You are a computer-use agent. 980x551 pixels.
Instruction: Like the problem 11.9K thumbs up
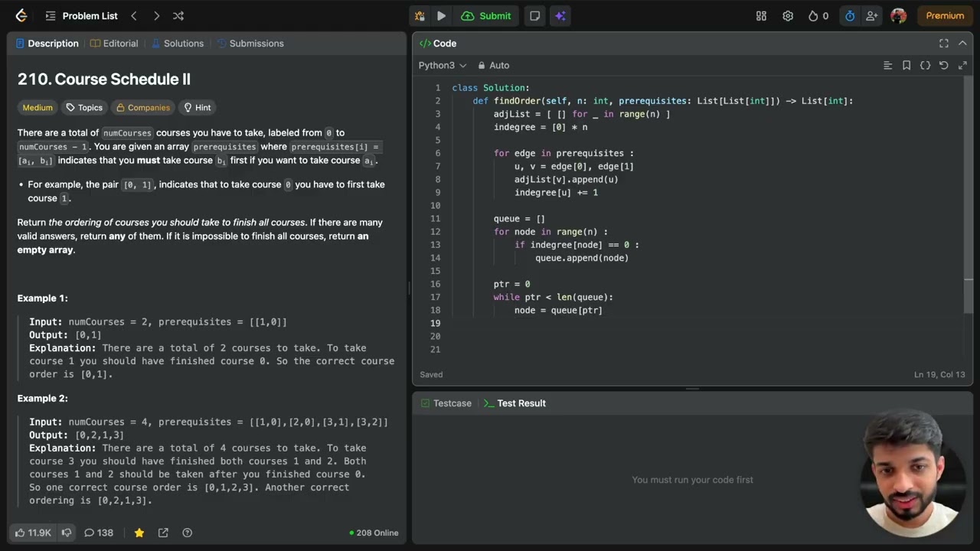pos(33,533)
